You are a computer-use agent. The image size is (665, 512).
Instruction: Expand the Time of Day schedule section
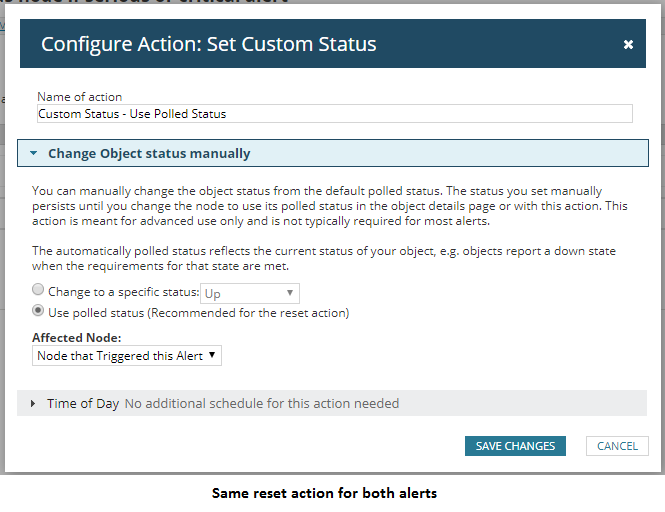coord(332,403)
